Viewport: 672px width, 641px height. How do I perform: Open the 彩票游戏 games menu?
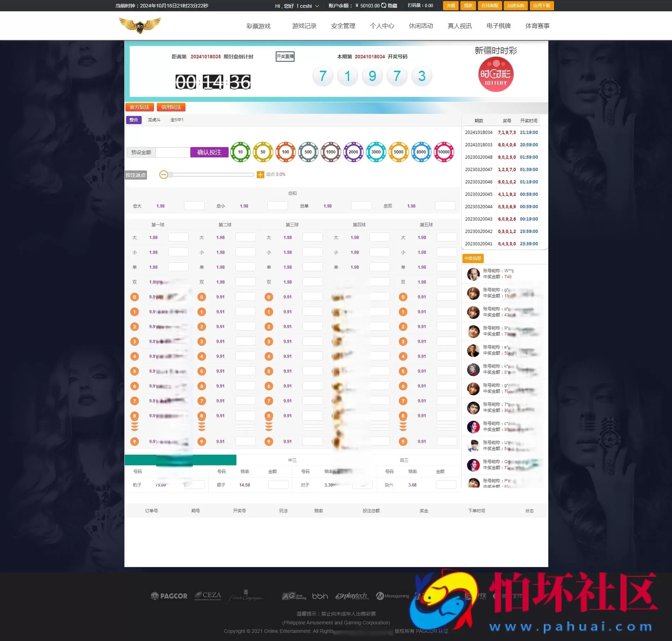click(x=258, y=25)
